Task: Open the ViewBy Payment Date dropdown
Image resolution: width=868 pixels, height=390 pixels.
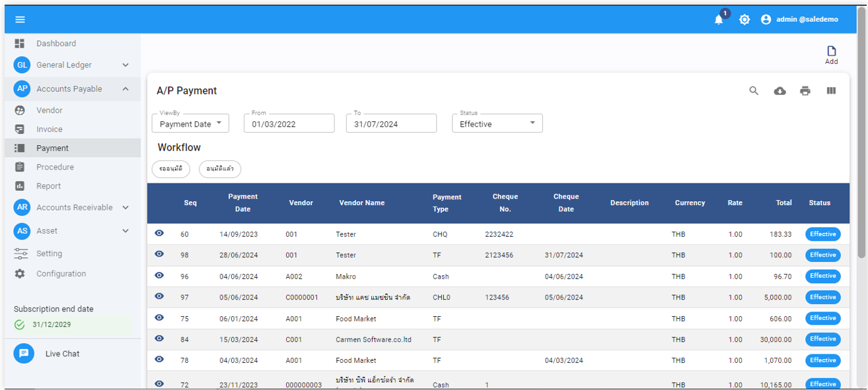Action: (190, 124)
